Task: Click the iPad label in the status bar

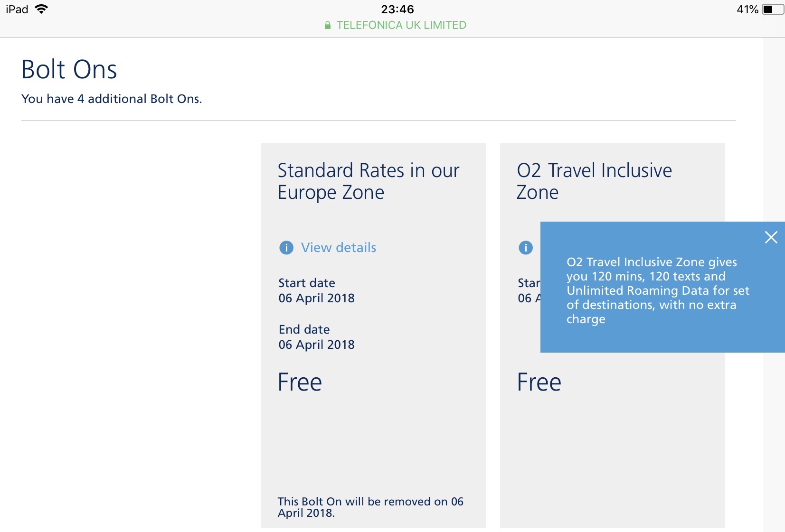Action: point(16,8)
